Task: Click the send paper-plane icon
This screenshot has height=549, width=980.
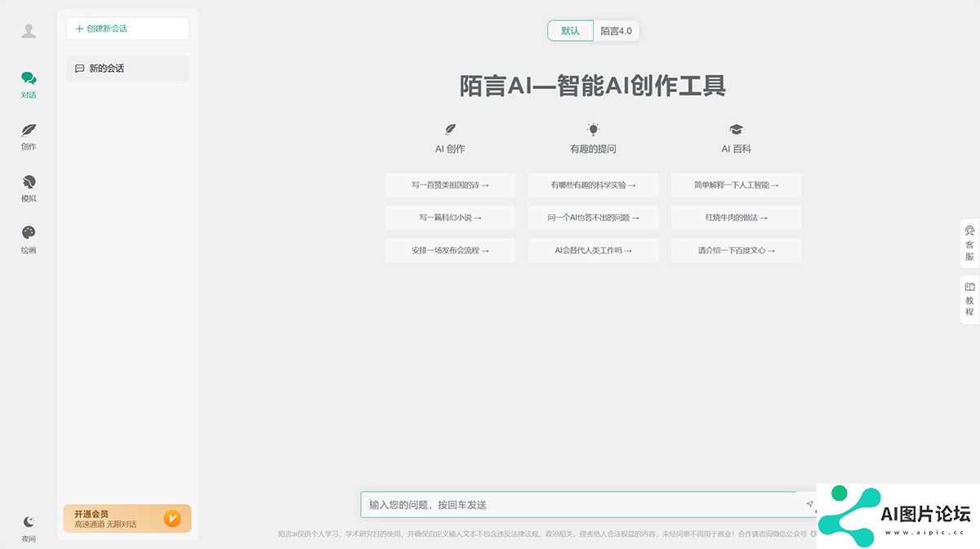Action: pyautogui.click(x=809, y=505)
